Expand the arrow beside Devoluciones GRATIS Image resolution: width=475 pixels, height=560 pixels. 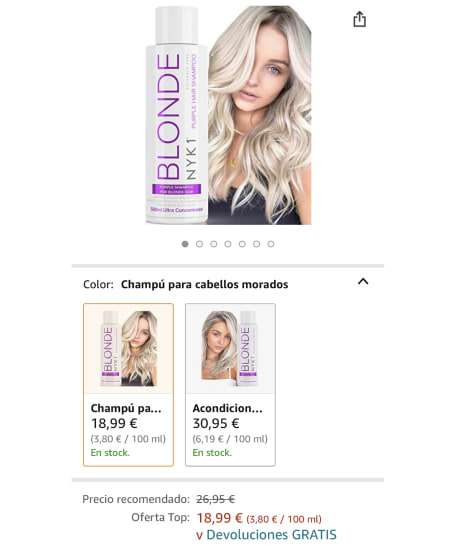tap(199, 535)
